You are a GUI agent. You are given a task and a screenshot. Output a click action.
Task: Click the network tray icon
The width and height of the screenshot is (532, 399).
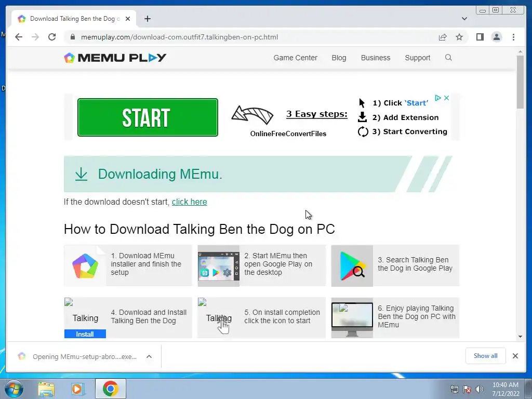(454, 389)
